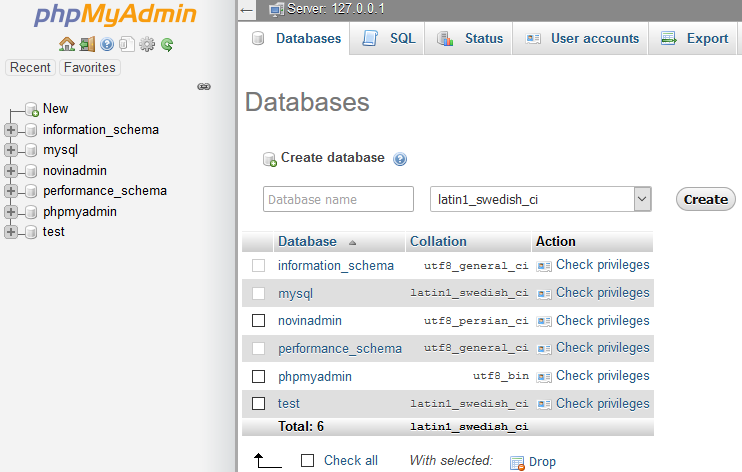Click the phpmyadmin database icon in the tree

click(31, 212)
